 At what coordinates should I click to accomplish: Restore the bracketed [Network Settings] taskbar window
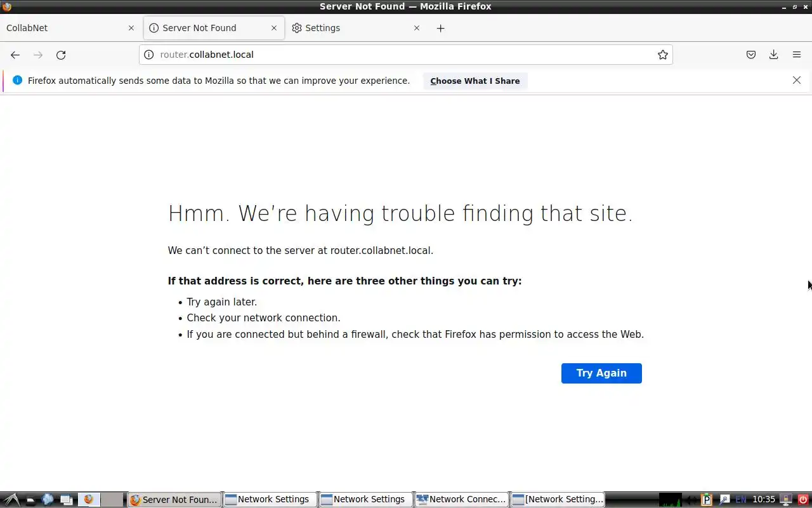[x=557, y=500]
